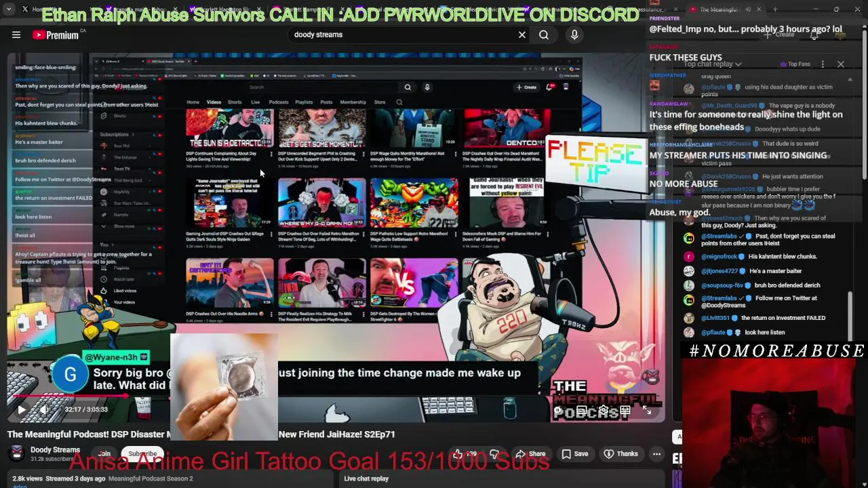Start voice search with the microphone icon
The image size is (868, 488).
[x=574, y=35]
